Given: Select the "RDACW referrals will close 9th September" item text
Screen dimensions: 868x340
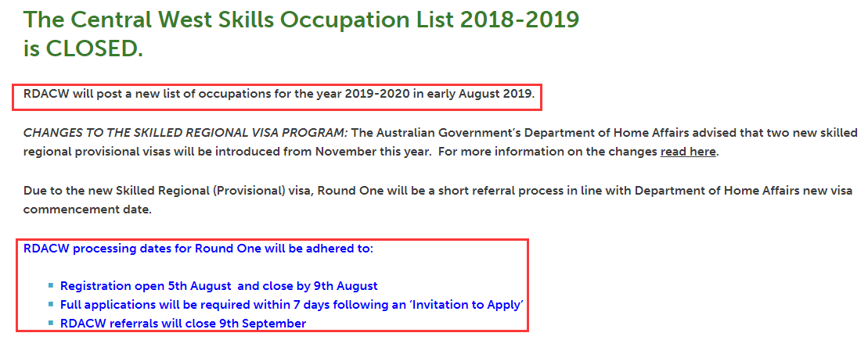Looking at the screenshot, I should 183,323.
